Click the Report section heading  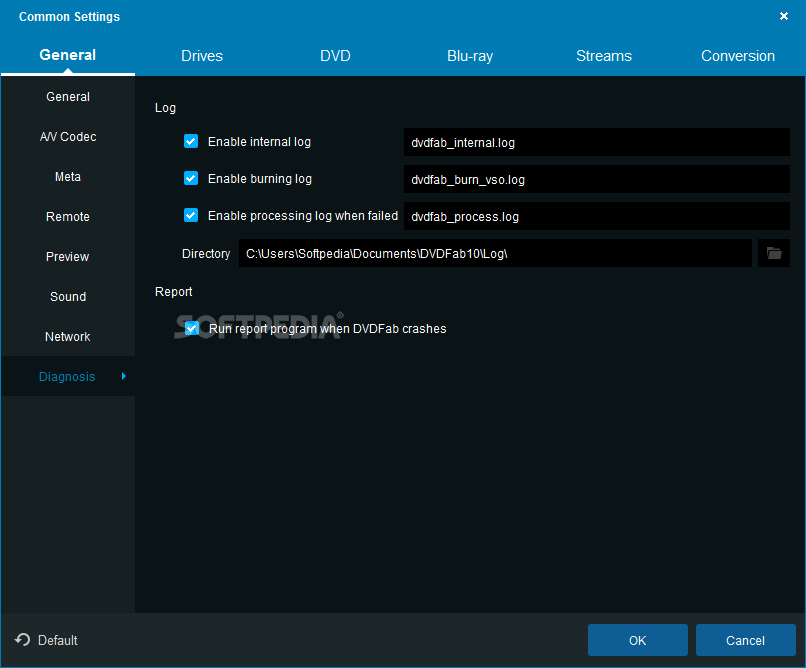pos(173,291)
